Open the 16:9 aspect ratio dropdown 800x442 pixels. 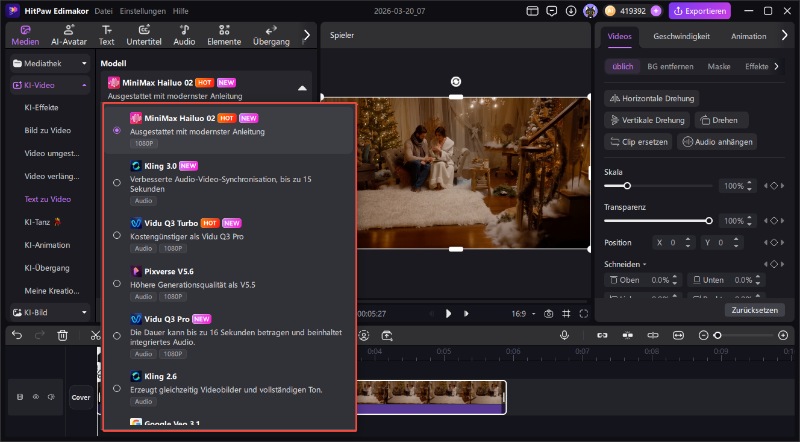coord(524,313)
